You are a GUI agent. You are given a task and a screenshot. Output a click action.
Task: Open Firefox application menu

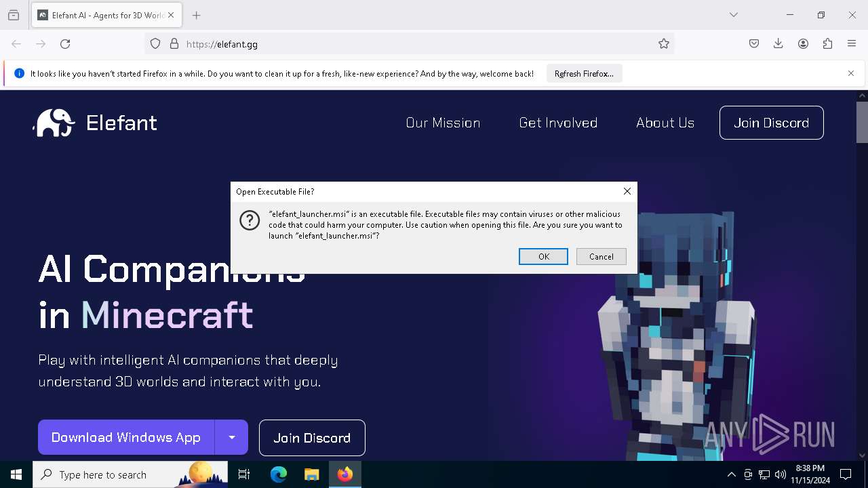click(852, 43)
